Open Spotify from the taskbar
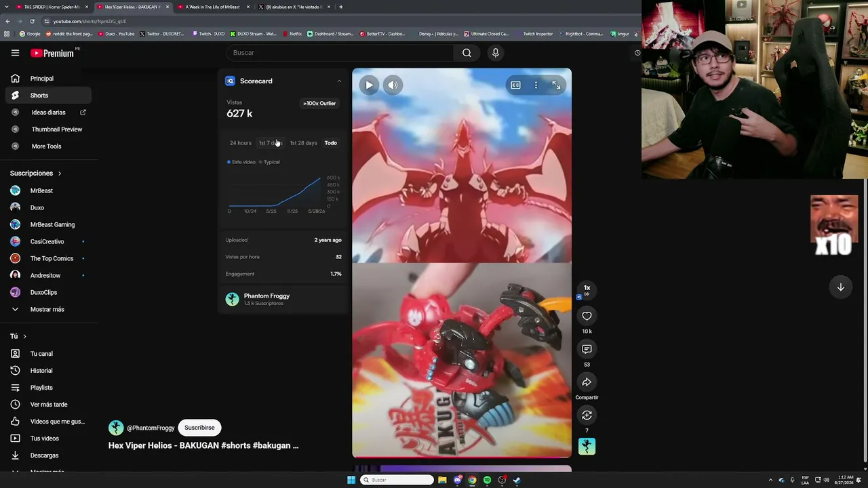The width and height of the screenshot is (868, 488). click(487, 480)
